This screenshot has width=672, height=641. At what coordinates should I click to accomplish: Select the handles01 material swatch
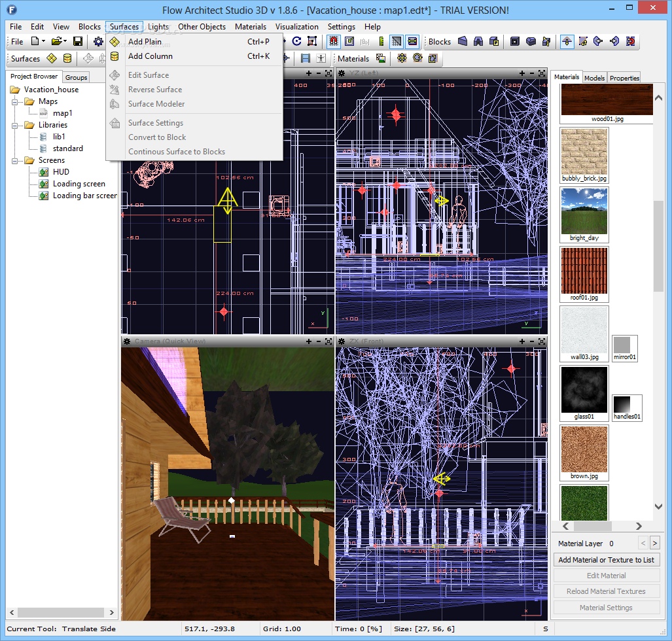[x=627, y=408]
